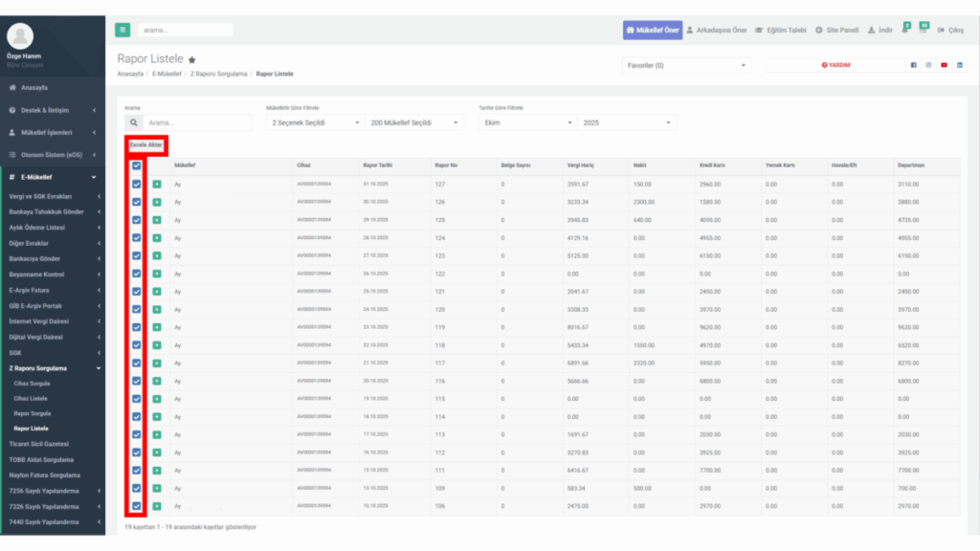Expand details for report 120 plus icon
Viewport: 980px width, 551px height.
tap(157, 309)
